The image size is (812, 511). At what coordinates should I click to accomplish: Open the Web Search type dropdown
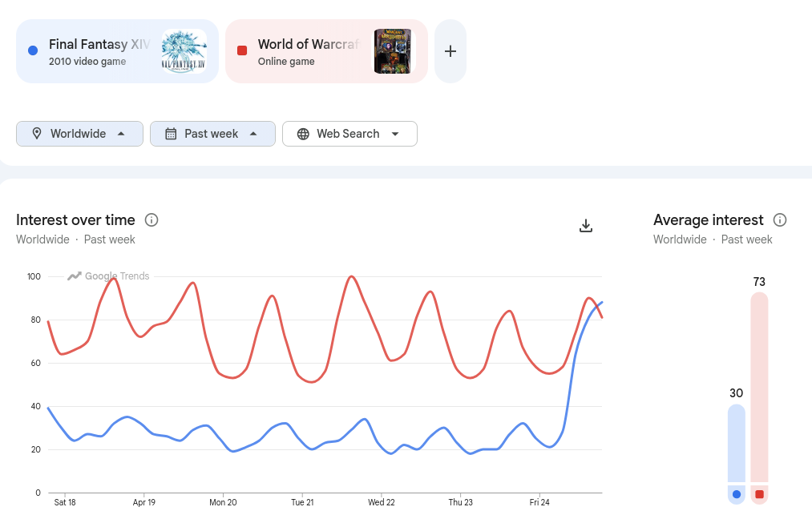(349, 134)
